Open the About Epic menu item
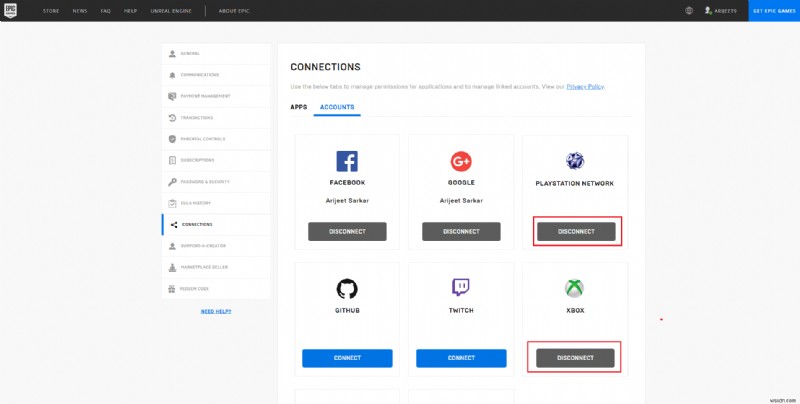 234,11
